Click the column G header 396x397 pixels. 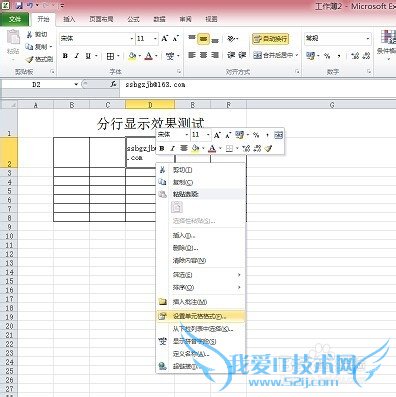point(332,105)
